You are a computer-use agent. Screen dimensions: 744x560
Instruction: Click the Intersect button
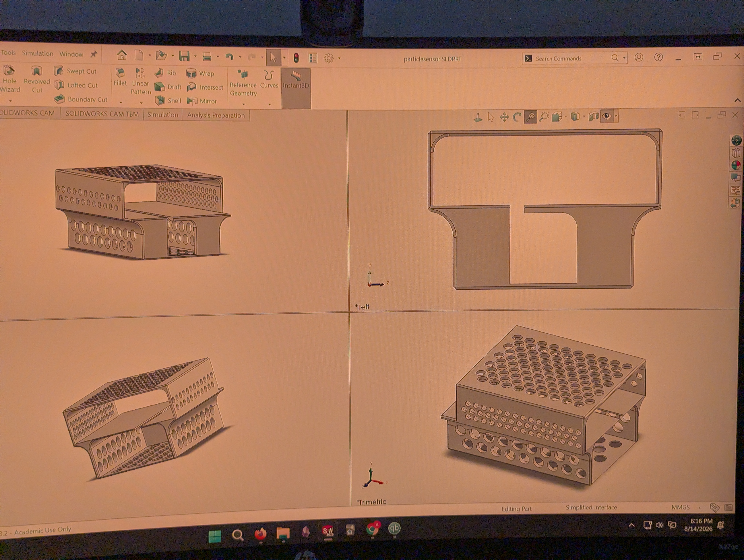coord(205,87)
